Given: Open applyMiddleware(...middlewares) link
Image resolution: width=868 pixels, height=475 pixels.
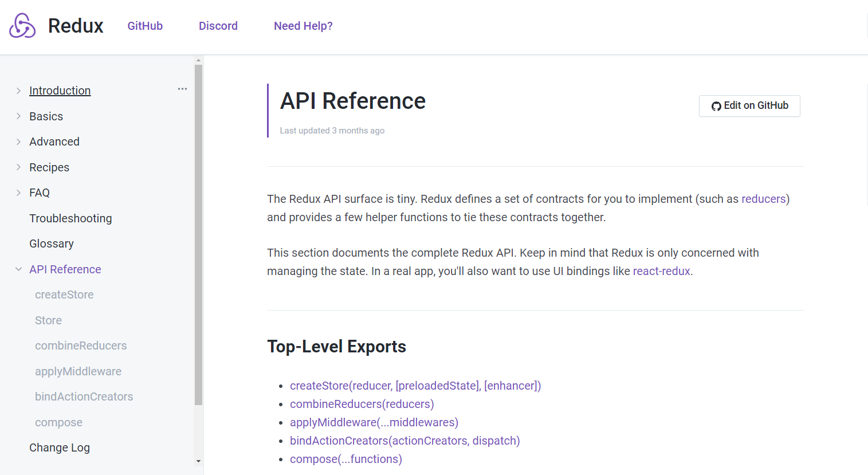Looking at the screenshot, I should (x=374, y=422).
